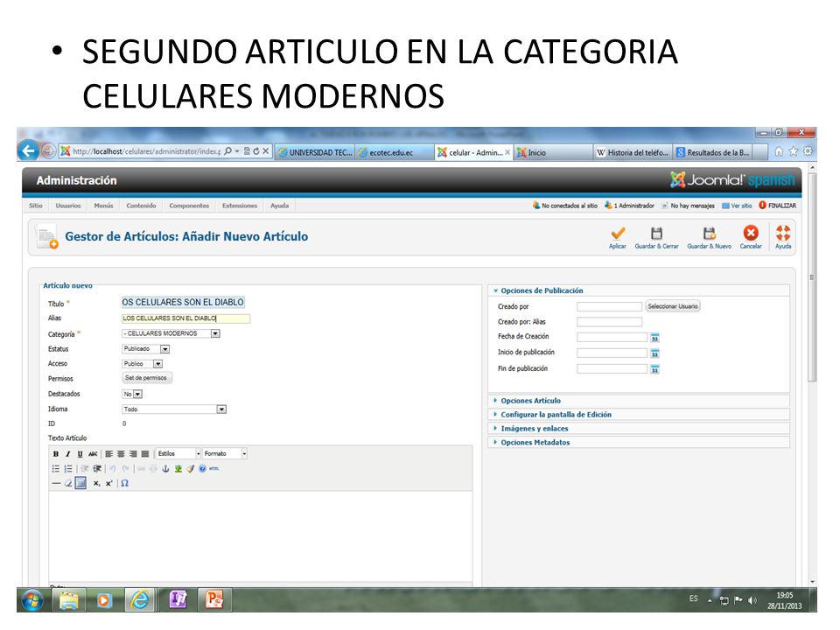Apply bold formatting in the editor
This screenshot has width=840, height=630.
(x=56, y=454)
